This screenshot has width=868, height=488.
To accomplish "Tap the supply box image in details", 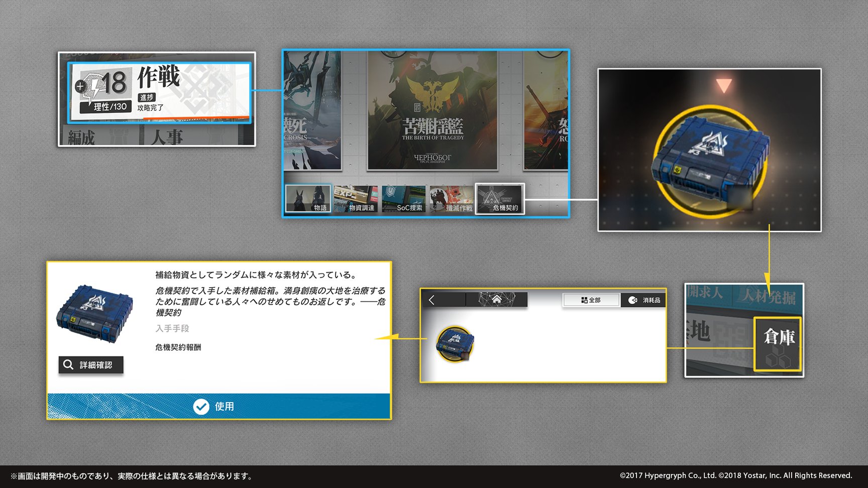I will (95, 314).
